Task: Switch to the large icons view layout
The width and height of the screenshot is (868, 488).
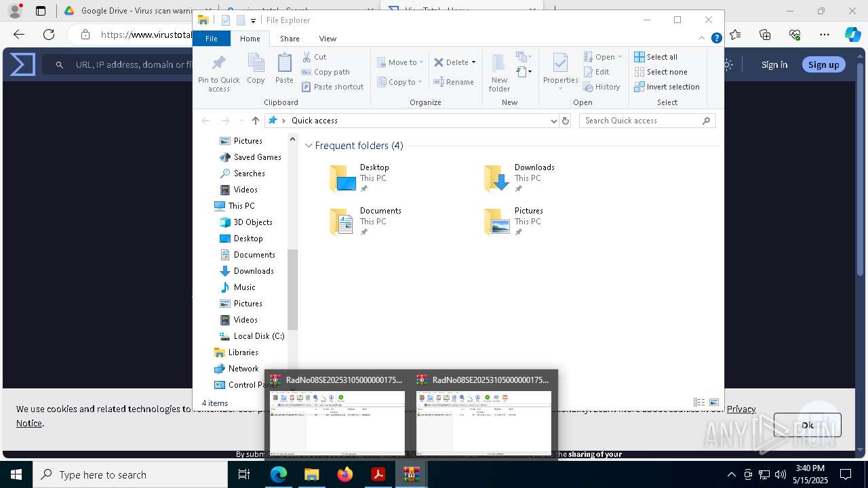Action: [714, 403]
